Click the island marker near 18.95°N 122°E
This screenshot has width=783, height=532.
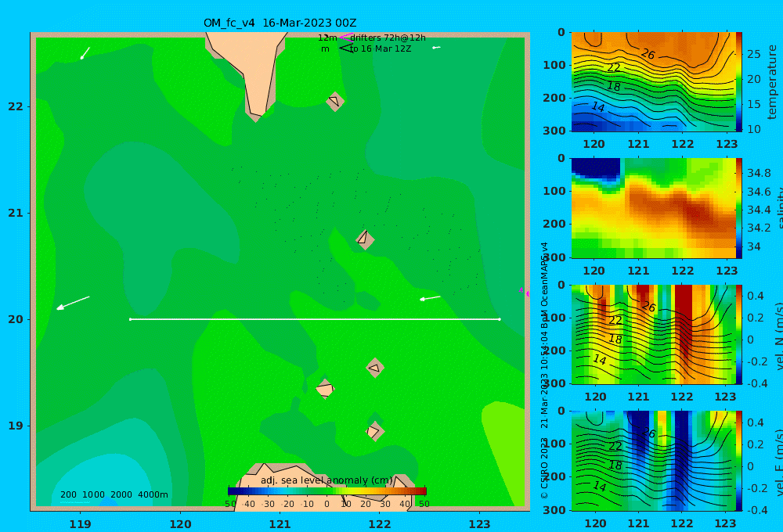[x=374, y=431]
